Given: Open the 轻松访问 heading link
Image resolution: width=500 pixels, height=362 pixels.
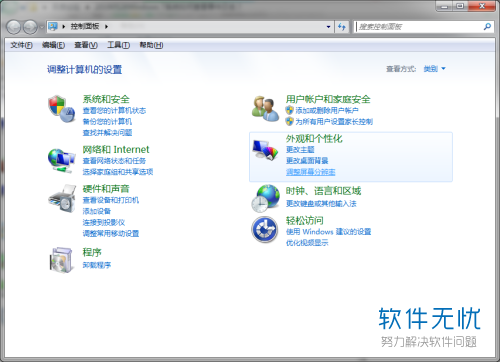Looking at the screenshot, I should pyautogui.click(x=304, y=220).
